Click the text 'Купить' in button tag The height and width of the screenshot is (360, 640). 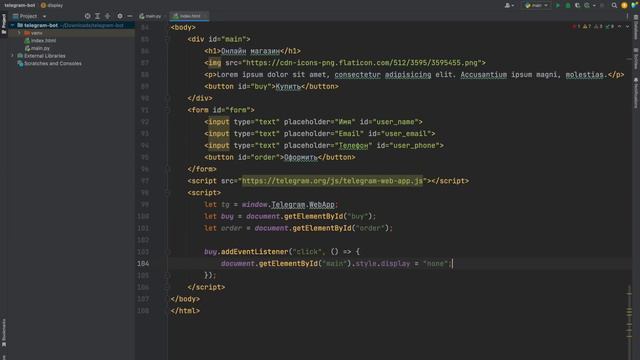click(x=288, y=87)
